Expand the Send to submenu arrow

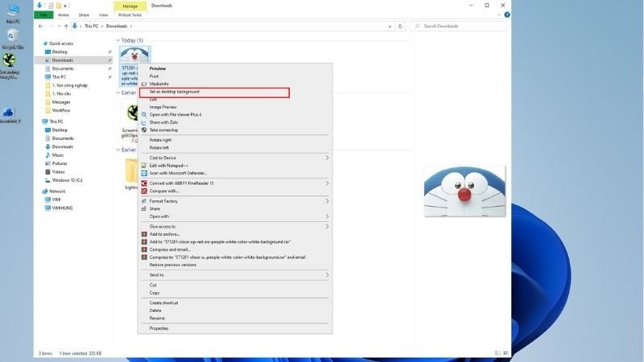[327, 275]
